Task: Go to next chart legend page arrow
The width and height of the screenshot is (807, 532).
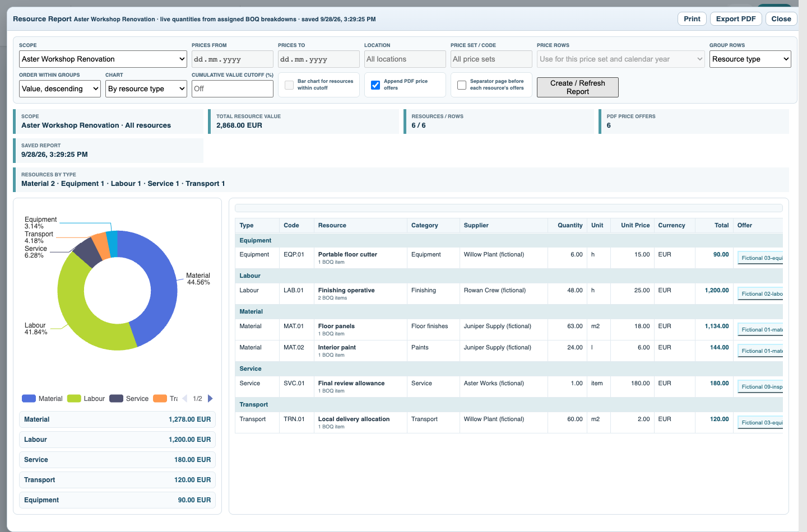Action: pos(210,399)
